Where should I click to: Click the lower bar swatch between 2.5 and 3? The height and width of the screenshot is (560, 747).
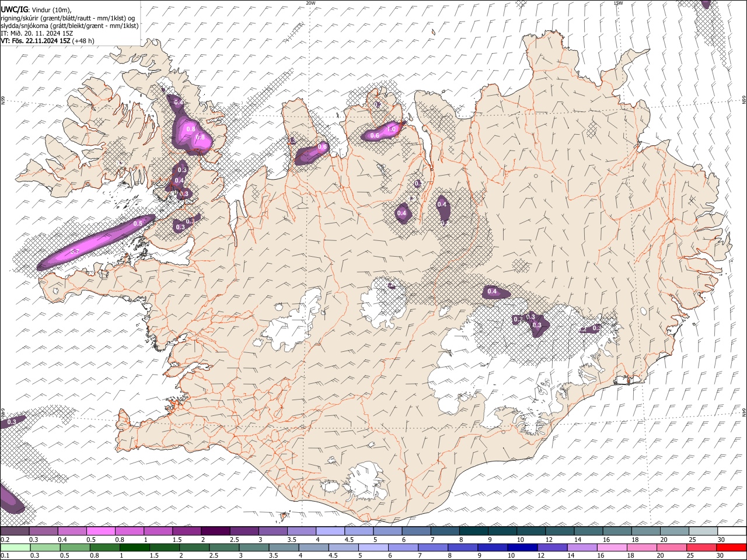224,548
